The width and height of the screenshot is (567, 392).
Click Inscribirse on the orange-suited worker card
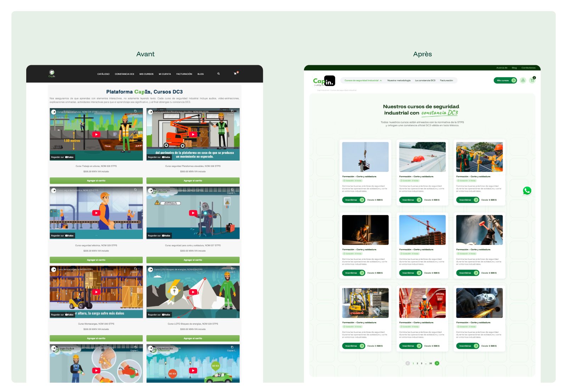[411, 346]
